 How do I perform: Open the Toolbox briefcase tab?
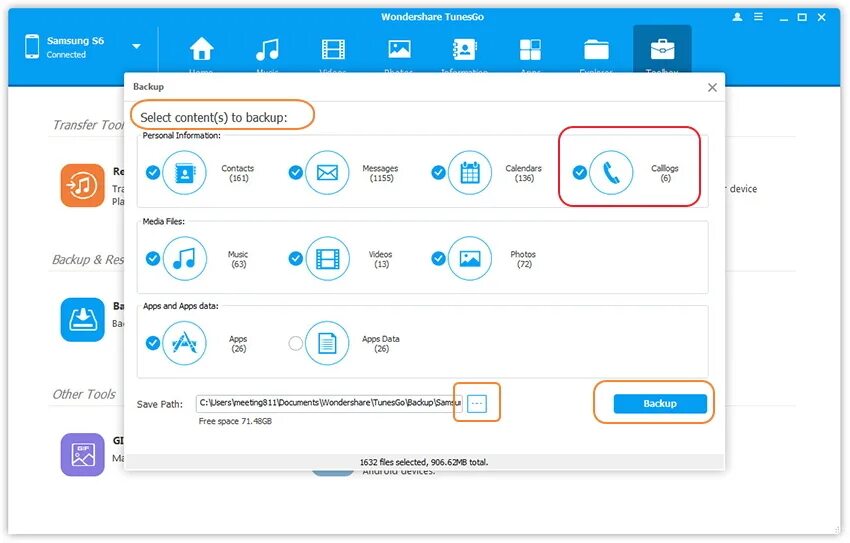662,50
